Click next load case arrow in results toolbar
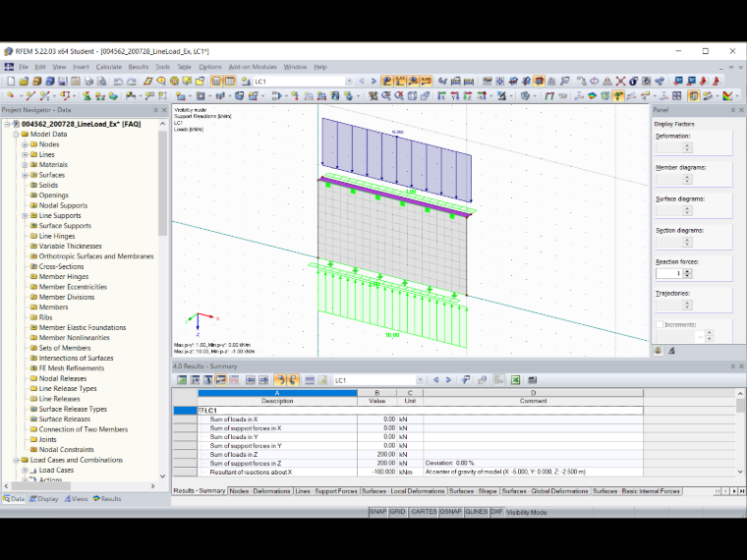747x560 pixels. pos(448,380)
